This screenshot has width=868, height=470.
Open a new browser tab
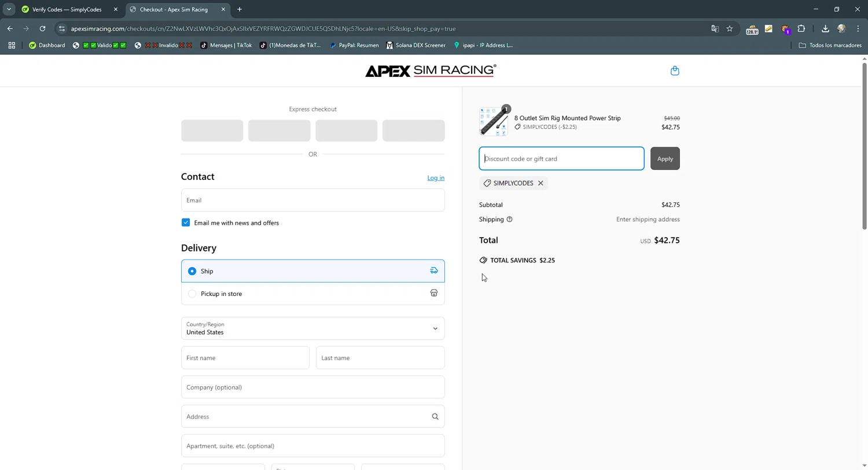click(240, 9)
